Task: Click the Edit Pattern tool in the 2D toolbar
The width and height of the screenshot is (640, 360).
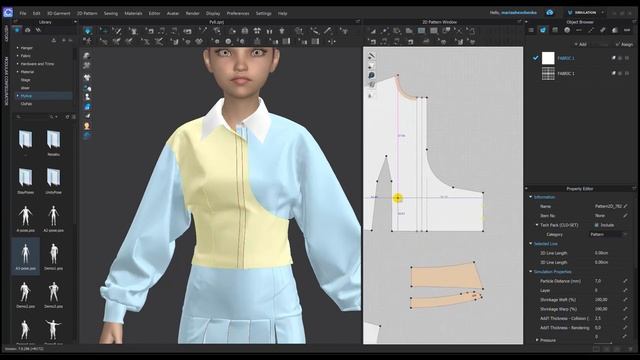Action: pos(373,31)
